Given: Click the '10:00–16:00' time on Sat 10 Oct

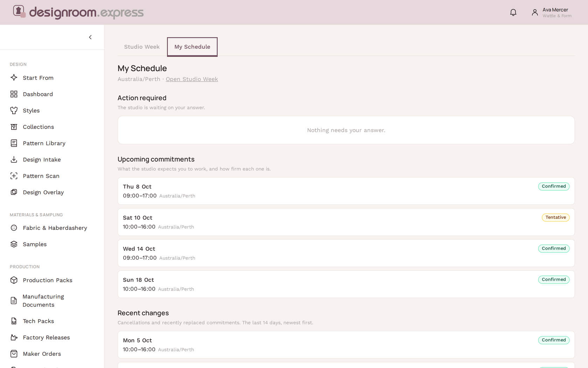Looking at the screenshot, I should pyautogui.click(x=139, y=227).
